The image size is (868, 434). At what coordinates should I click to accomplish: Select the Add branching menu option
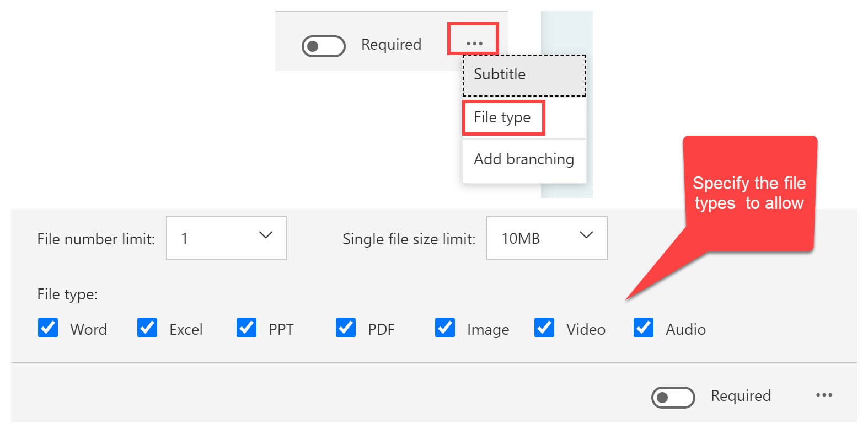[523, 159]
